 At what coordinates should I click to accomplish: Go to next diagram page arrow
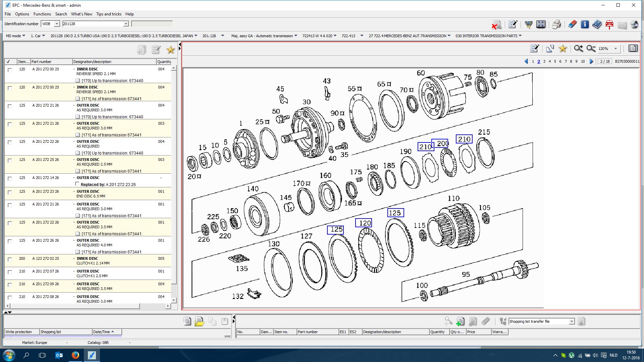click(591, 61)
